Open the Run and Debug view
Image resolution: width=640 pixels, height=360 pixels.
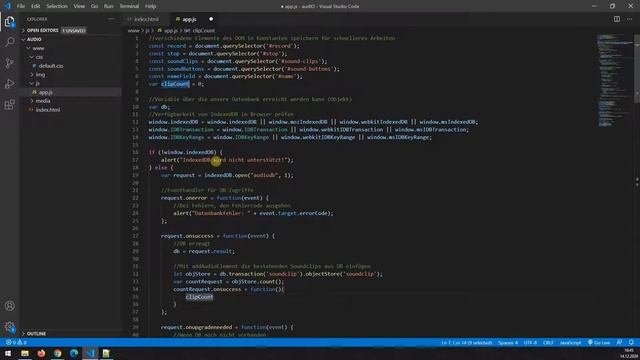pos(9,84)
